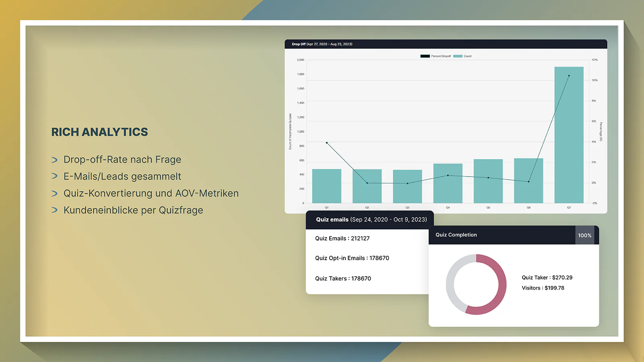Click 'Quiz-Konvertierung und AOV-Metriken' text

(x=151, y=193)
